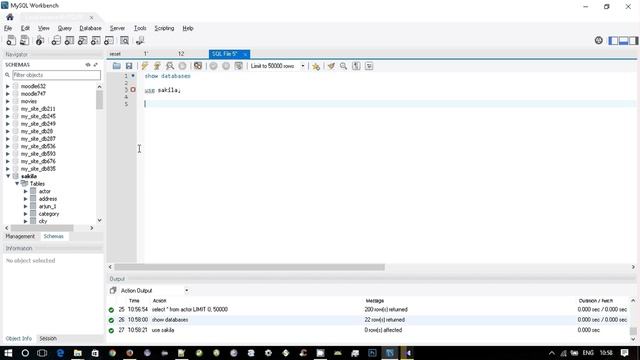
Task: Click the Filter objects search field
Action: 56,75
